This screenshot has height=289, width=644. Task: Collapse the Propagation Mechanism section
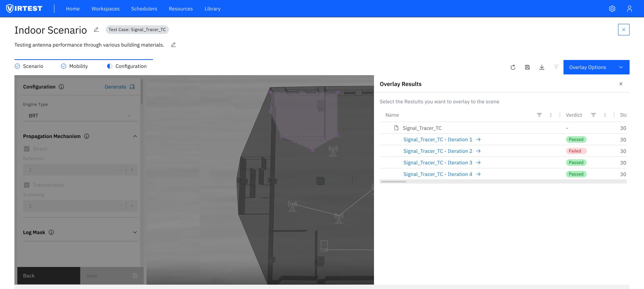click(x=135, y=136)
